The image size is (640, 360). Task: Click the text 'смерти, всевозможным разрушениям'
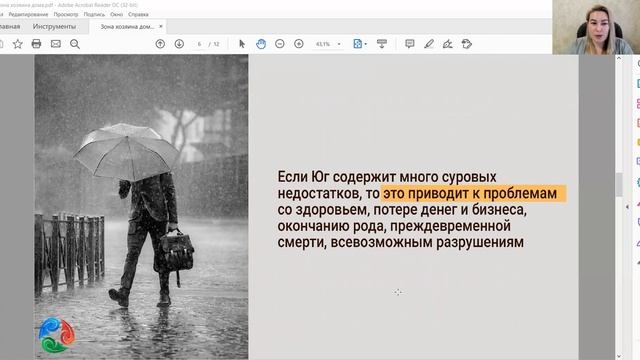(400, 242)
